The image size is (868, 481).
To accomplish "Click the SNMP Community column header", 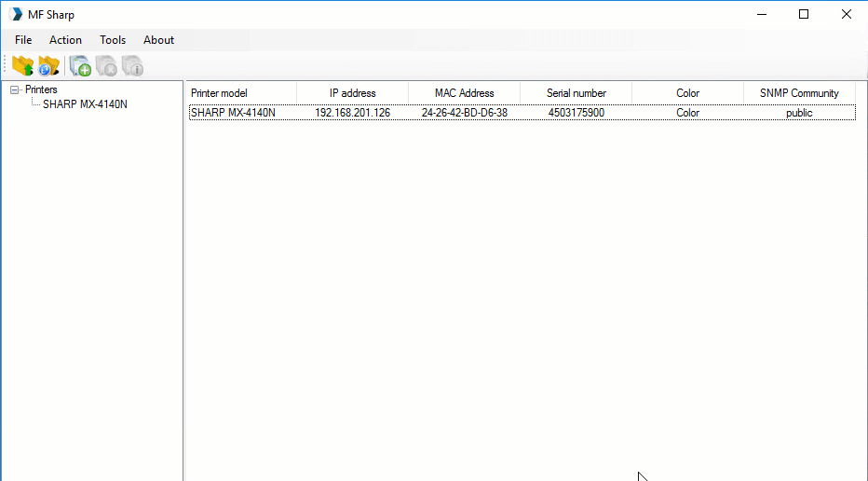I will 799,93.
